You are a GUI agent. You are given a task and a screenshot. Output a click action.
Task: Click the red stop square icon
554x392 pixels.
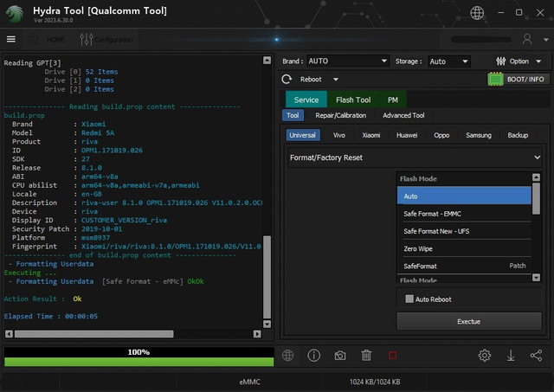tap(392, 356)
